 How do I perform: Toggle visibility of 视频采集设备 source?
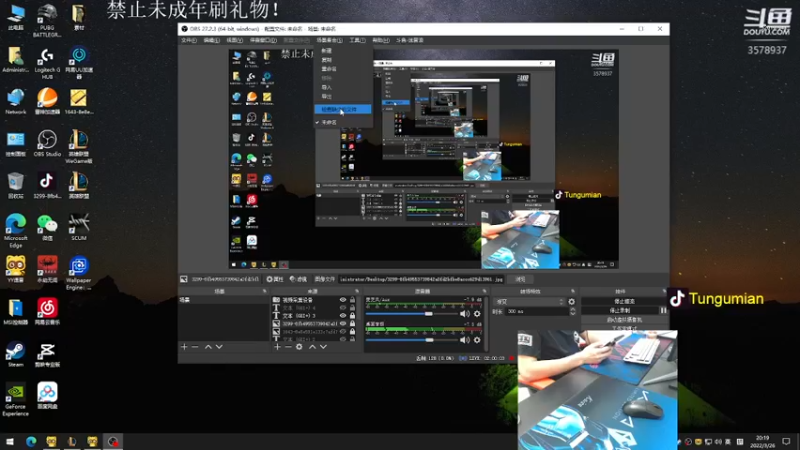click(343, 300)
